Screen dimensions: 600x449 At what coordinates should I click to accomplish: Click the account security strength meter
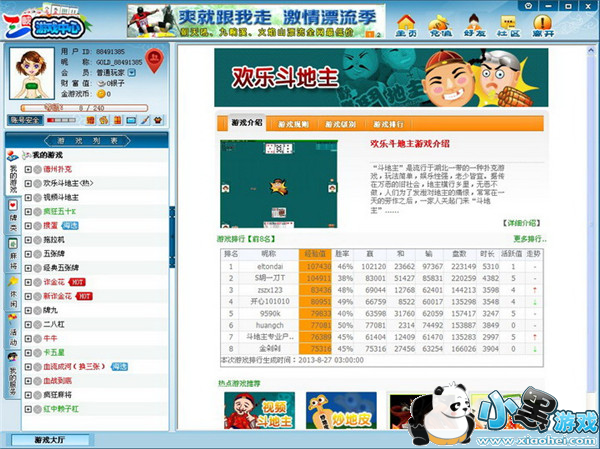[x=62, y=120]
